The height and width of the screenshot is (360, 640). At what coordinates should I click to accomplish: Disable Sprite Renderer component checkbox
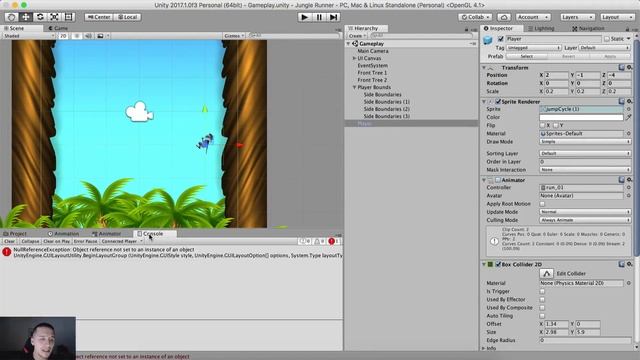[x=498, y=101]
